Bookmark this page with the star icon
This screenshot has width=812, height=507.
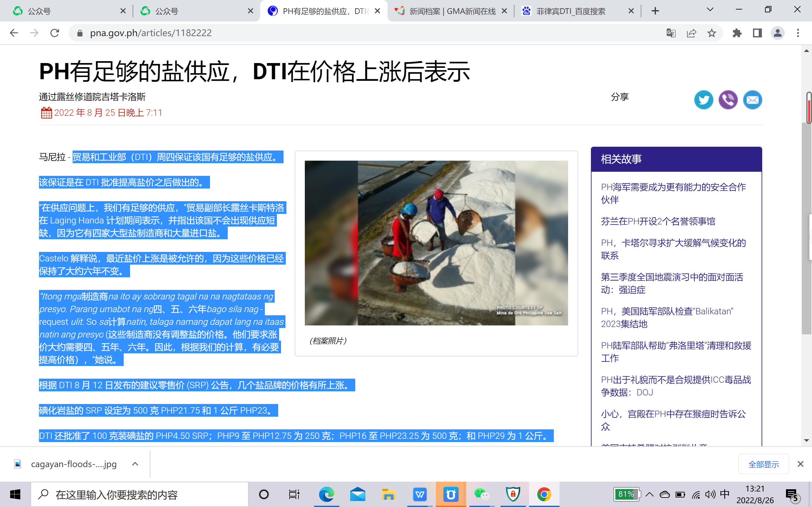(712, 33)
